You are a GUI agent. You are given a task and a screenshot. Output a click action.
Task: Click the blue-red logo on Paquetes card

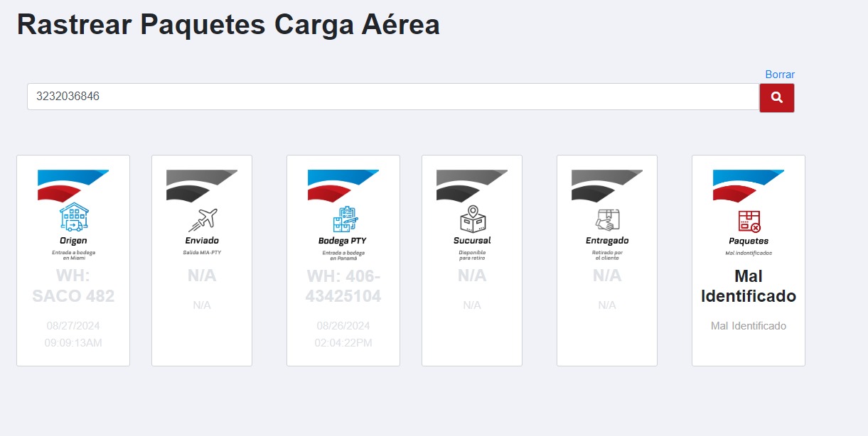pyautogui.click(x=749, y=185)
